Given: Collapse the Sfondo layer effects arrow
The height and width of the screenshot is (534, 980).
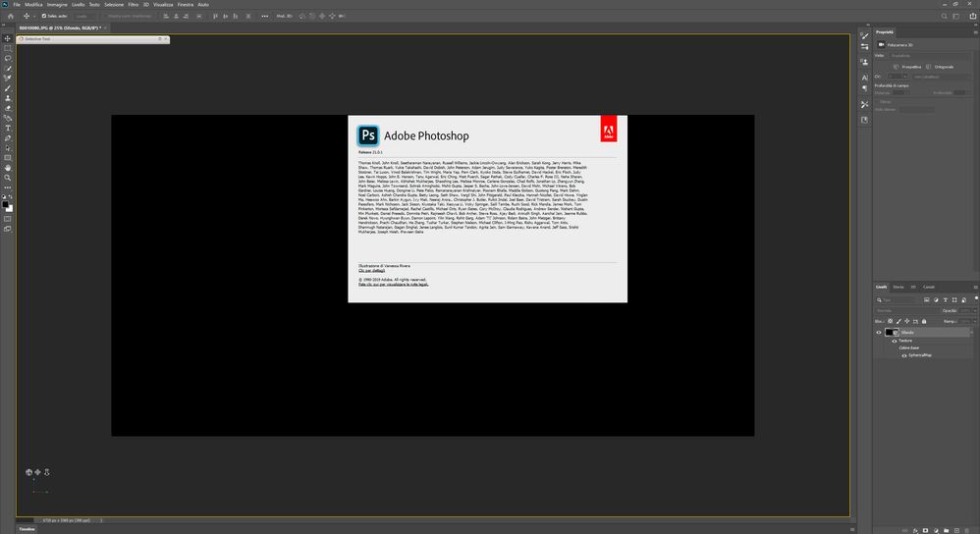Looking at the screenshot, I should pyautogui.click(x=971, y=332).
